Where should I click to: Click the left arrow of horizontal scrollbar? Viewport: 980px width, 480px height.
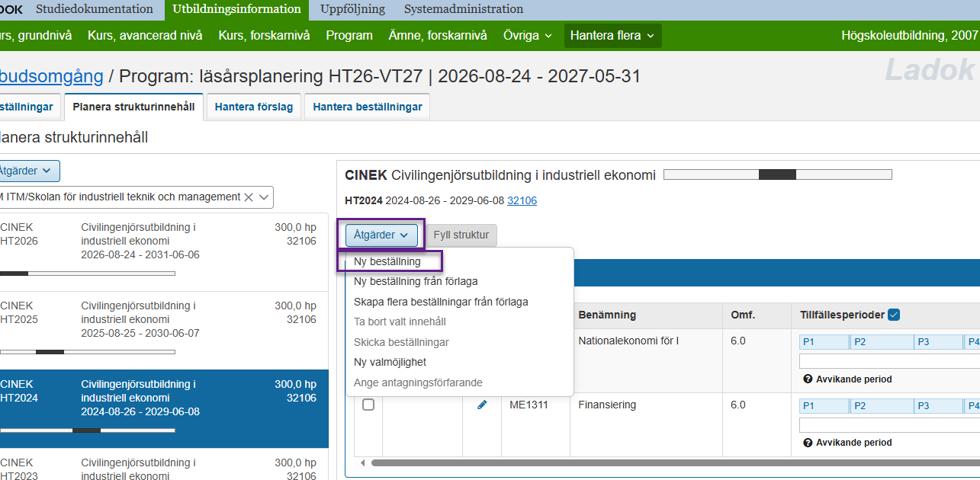362,462
